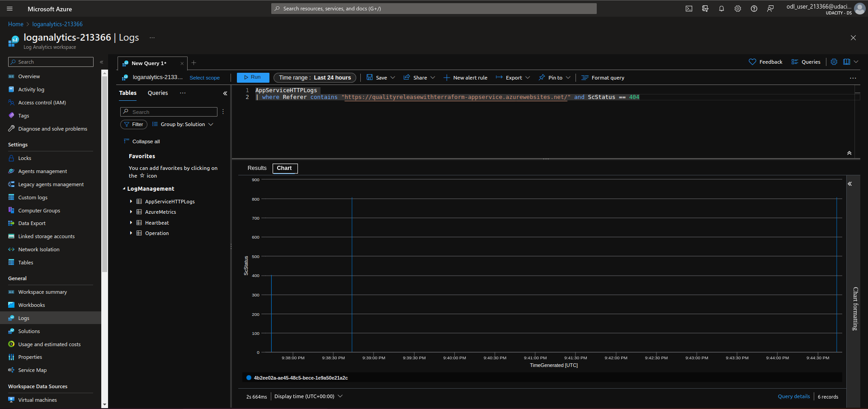Click New alert rule
Viewport: 868px width, 409px height.
tap(466, 78)
